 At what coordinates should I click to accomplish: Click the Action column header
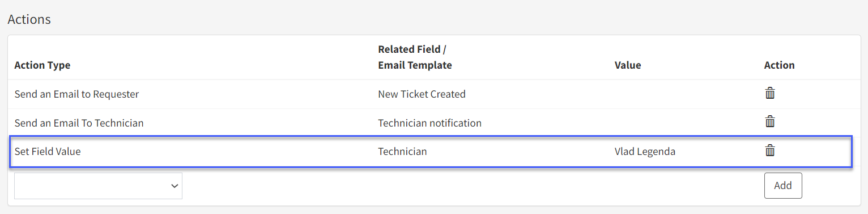(x=779, y=65)
